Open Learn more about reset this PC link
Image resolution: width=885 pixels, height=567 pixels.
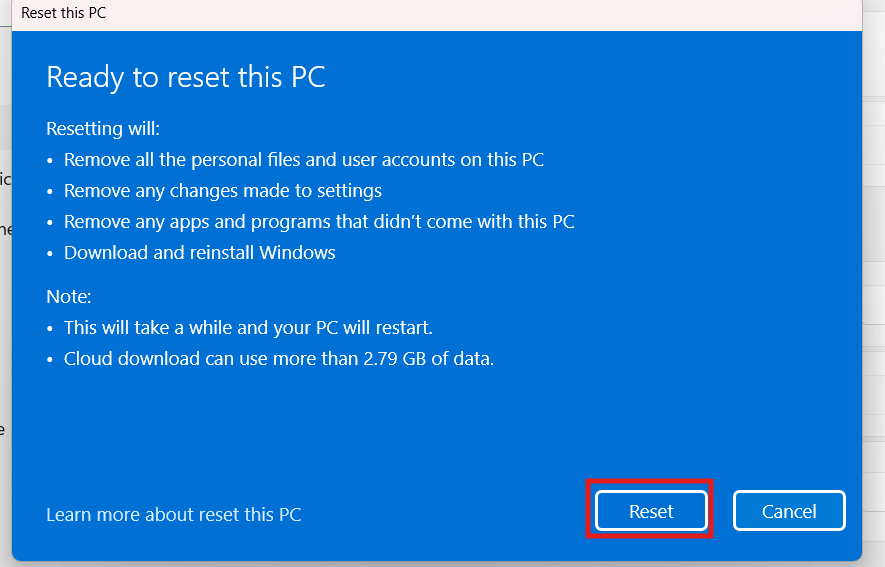tap(173, 514)
